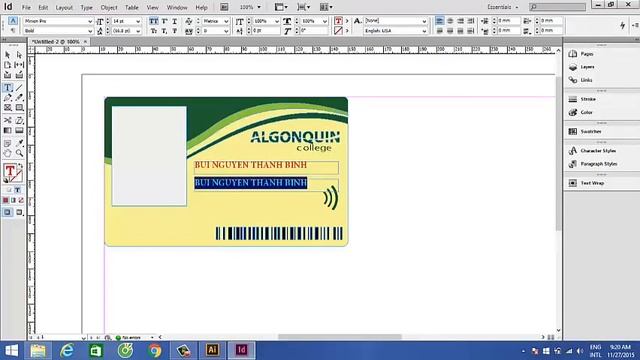The height and width of the screenshot is (360, 640).
Task: Open the Table menu
Action: click(x=131, y=8)
